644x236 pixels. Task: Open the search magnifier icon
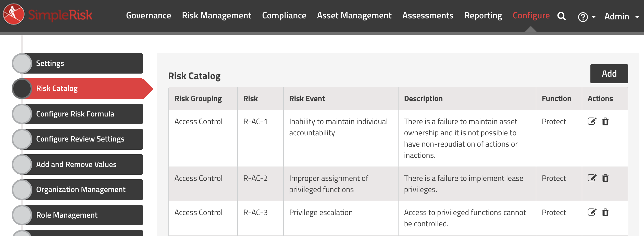point(561,16)
